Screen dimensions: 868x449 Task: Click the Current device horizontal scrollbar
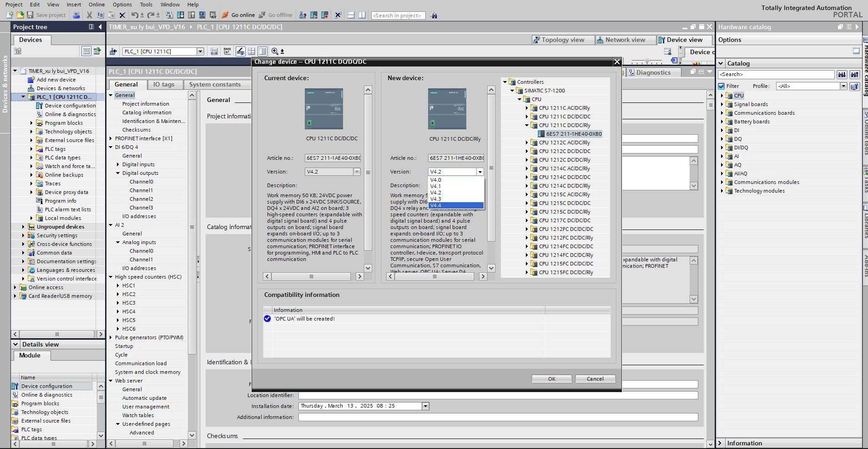click(x=311, y=276)
